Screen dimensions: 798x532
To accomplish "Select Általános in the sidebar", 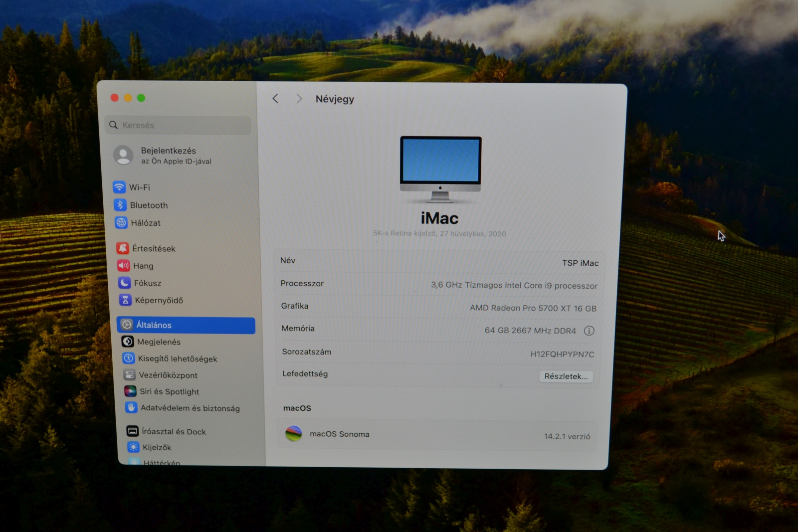I will [153, 325].
